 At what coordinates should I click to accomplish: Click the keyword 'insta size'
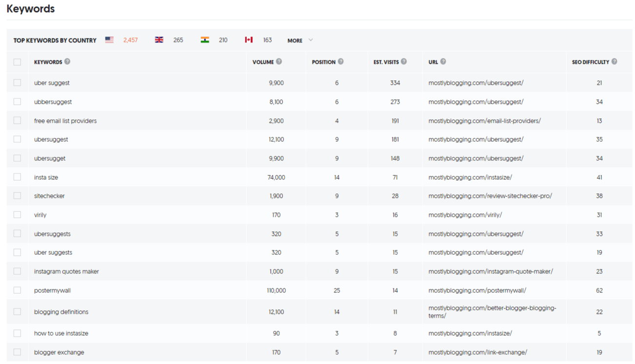click(46, 177)
